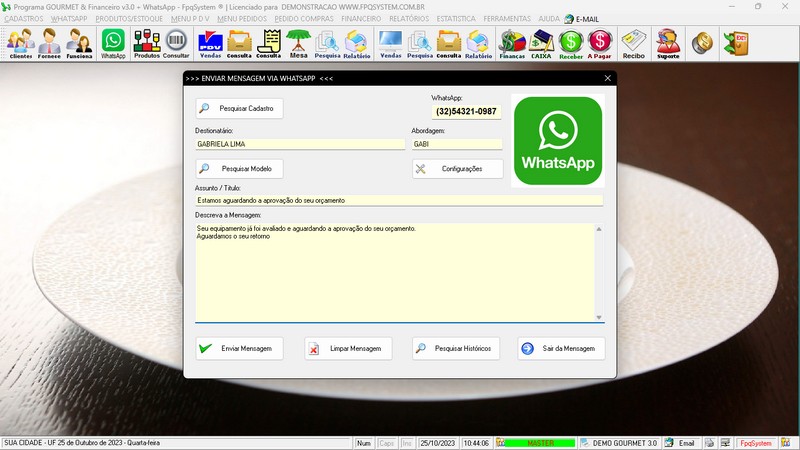Image resolution: width=800 pixels, height=450 pixels.
Task: Click the Abordagem field with GABI
Action: coord(457,144)
